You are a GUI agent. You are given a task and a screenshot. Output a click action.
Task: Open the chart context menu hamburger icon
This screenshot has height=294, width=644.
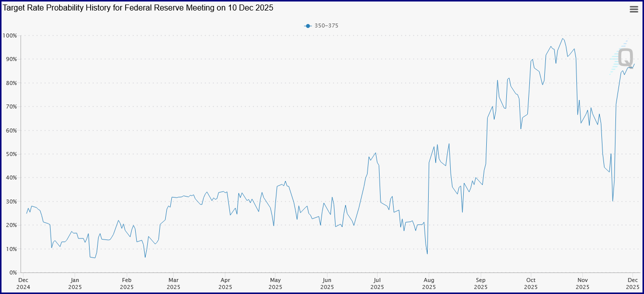(633, 9)
